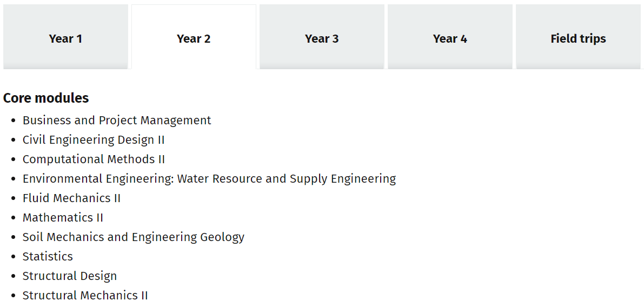Click the Structural Design module
644x307 pixels.
(x=70, y=276)
